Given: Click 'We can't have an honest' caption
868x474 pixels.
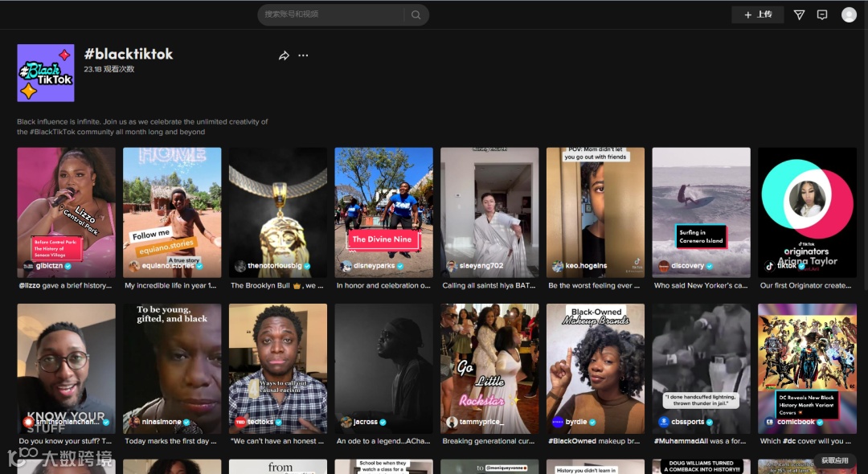Looking at the screenshot, I should (x=277, y=441).
